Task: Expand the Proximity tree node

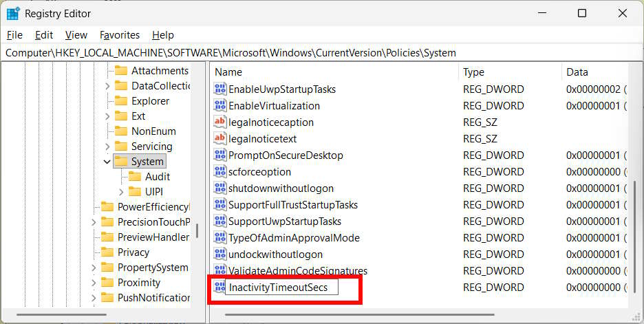Action: [x=94, y=283]
